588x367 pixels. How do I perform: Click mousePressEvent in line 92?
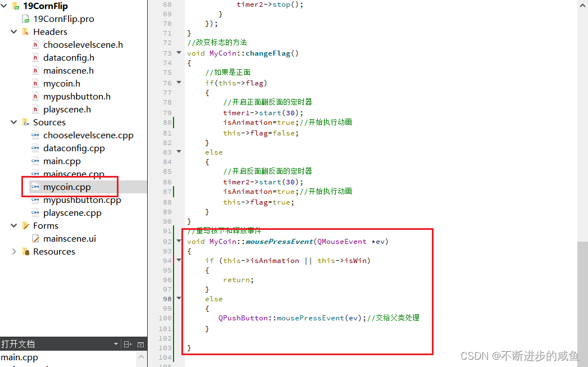(x=279, y=242)
